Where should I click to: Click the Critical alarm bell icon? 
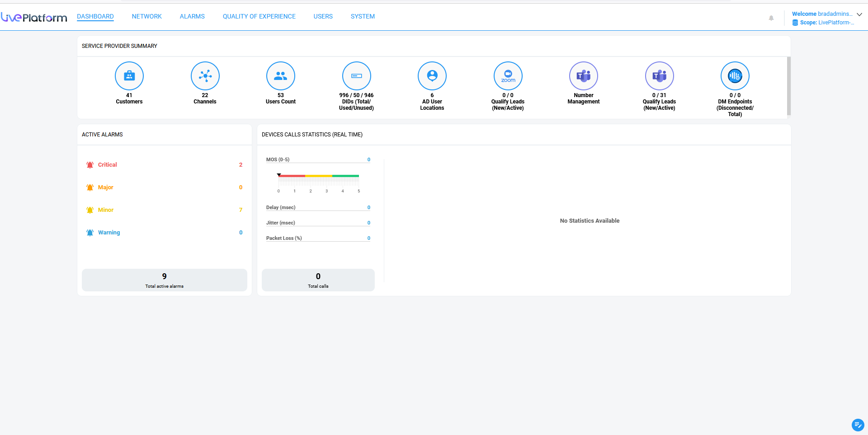(90, 165)
